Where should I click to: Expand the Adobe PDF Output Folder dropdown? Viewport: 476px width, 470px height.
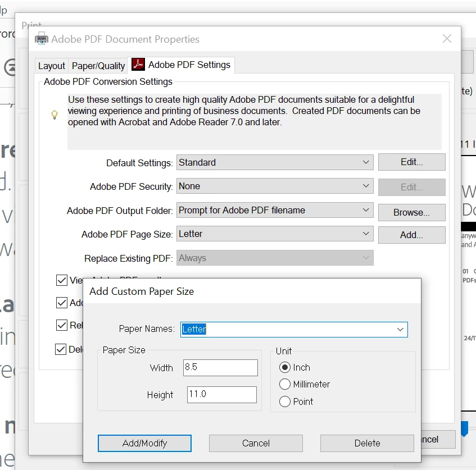[x=275, y=210]
